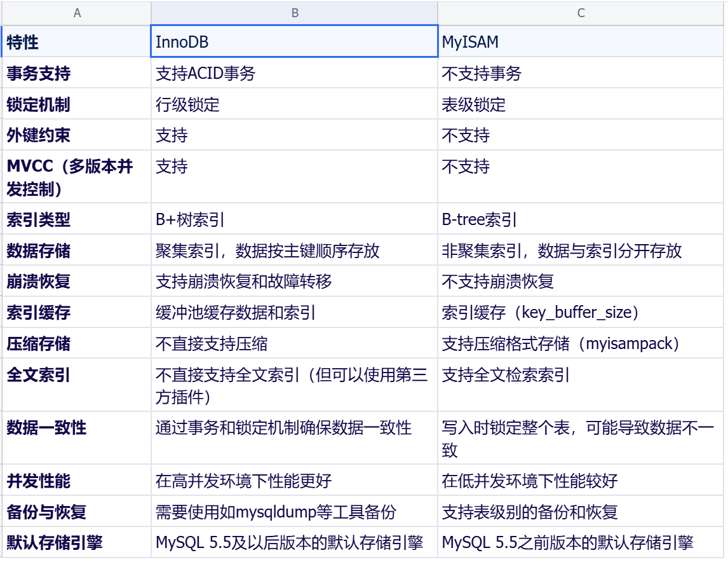Screen dimensions: 728x562
Task: Click the "索引类型" row label
Action: coord(77,219)
